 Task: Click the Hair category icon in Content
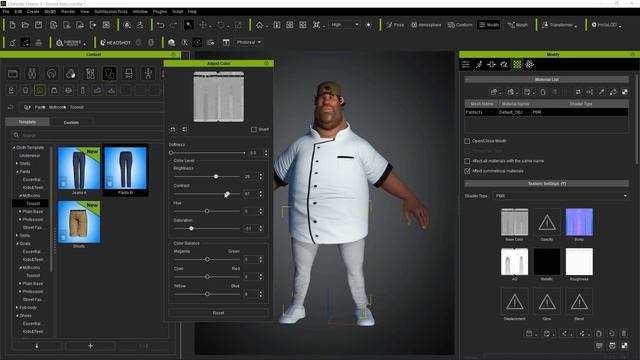[x=51, y=74]
